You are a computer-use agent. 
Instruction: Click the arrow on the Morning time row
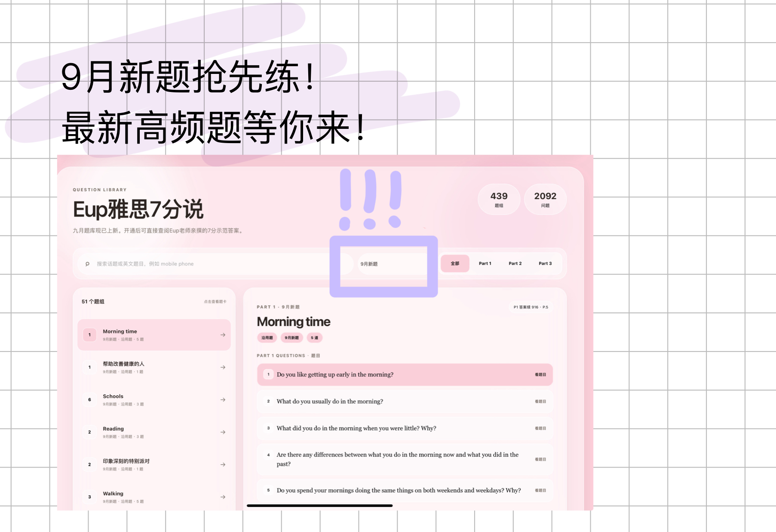pos(223,335)
